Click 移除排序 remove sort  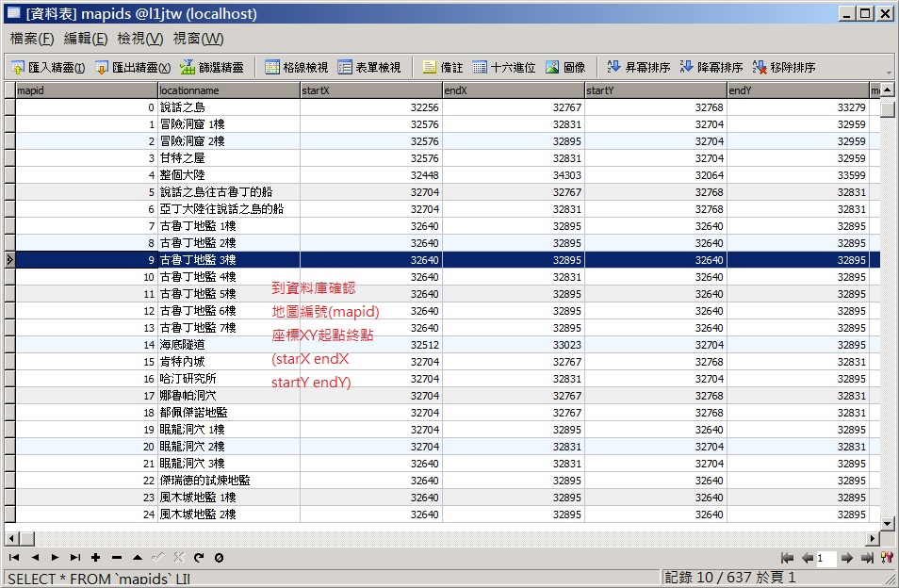coord(784,68)
